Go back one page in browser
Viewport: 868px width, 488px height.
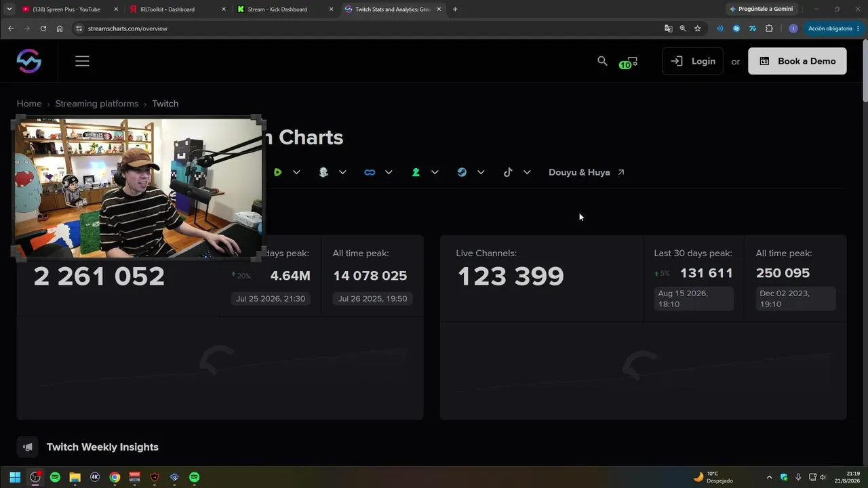[x=11, y=28]
